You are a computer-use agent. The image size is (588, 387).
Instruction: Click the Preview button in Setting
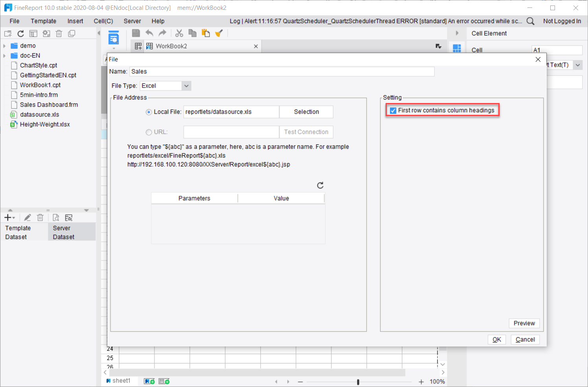pos(524,323)
